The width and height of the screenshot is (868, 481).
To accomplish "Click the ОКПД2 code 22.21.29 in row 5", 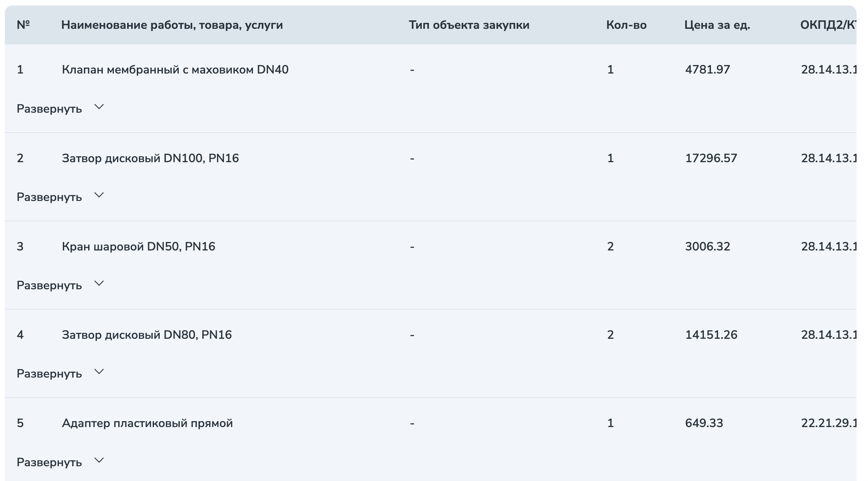I will [828, 423].
